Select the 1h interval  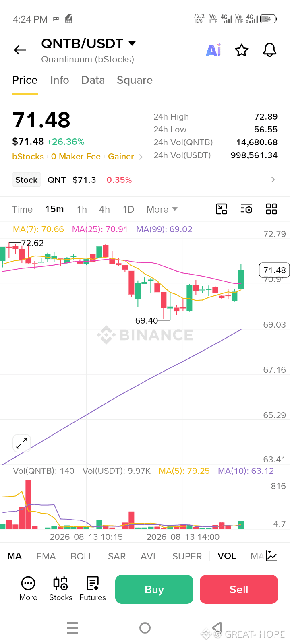tap(82, 209)
